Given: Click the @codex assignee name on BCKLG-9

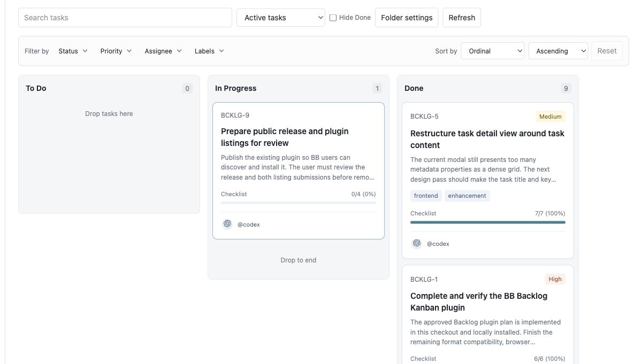Looking at the screenshot, I should point(249,224).
